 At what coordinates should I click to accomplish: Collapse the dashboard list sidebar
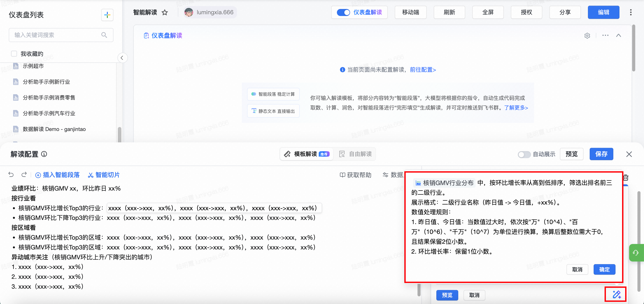(122, 58)
